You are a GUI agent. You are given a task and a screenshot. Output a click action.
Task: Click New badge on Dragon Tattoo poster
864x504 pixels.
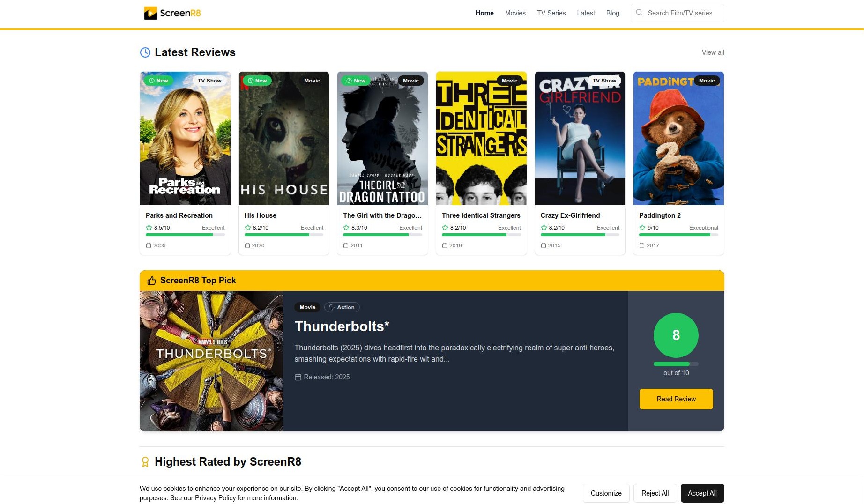356,81
